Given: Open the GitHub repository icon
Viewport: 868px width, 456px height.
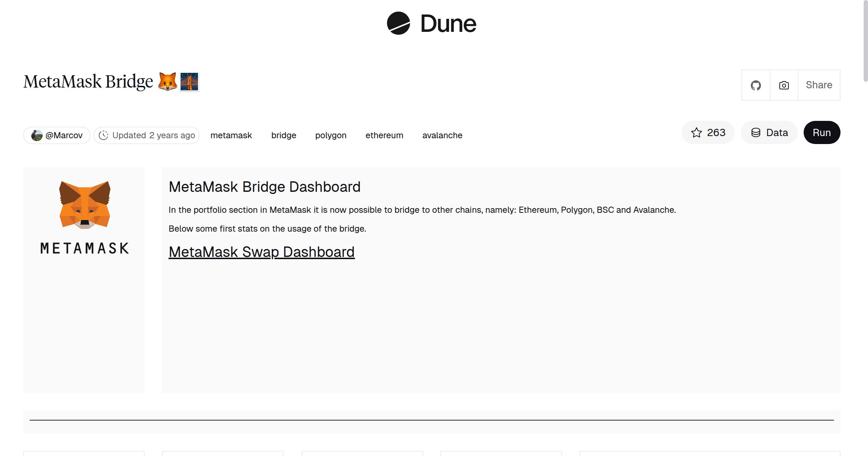Looking at the screenshot, I should click(756, 85).
